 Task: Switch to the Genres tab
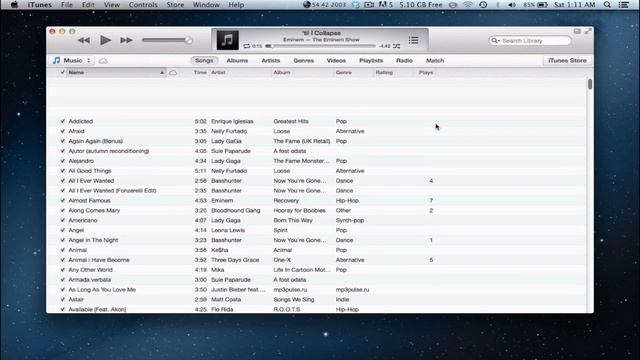[304, 60]
